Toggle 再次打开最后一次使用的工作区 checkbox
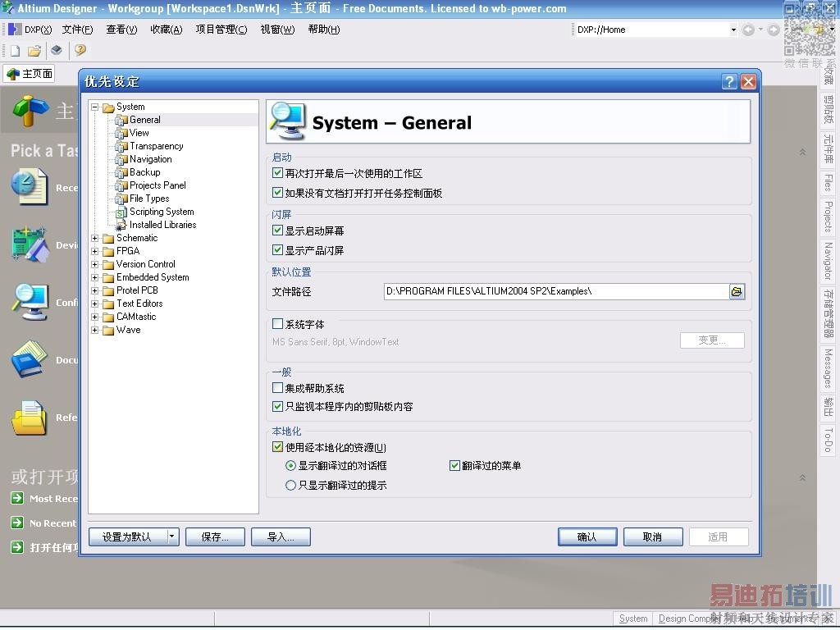840x630 pixels. [x=277, y=173]
